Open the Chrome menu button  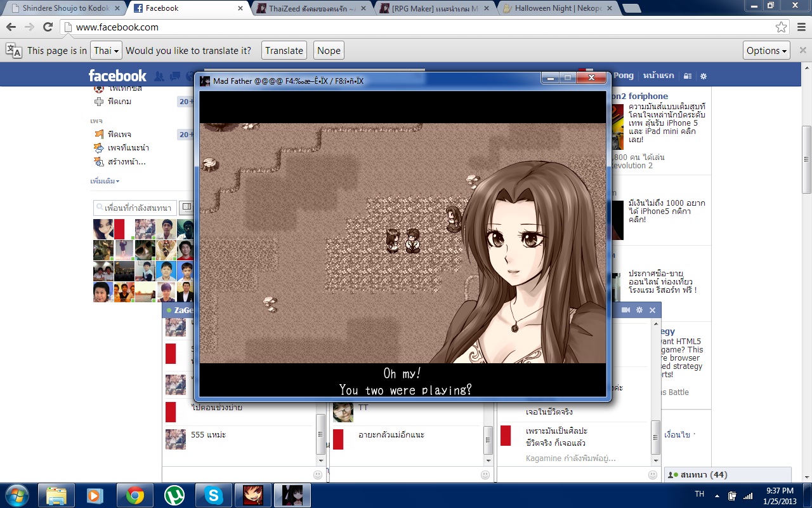800,27
